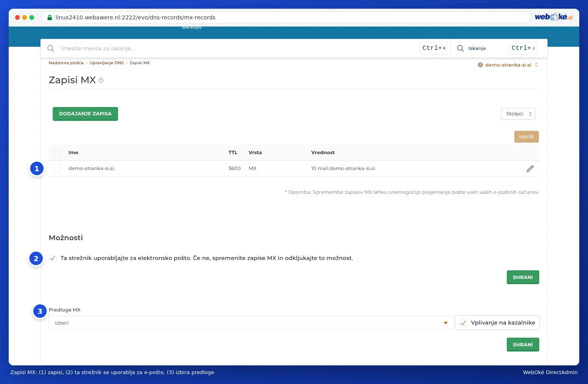This screenshot has width=588, height=384.
Task: Click the magnifier icon in the main search bar
Action: click(51, 48)
